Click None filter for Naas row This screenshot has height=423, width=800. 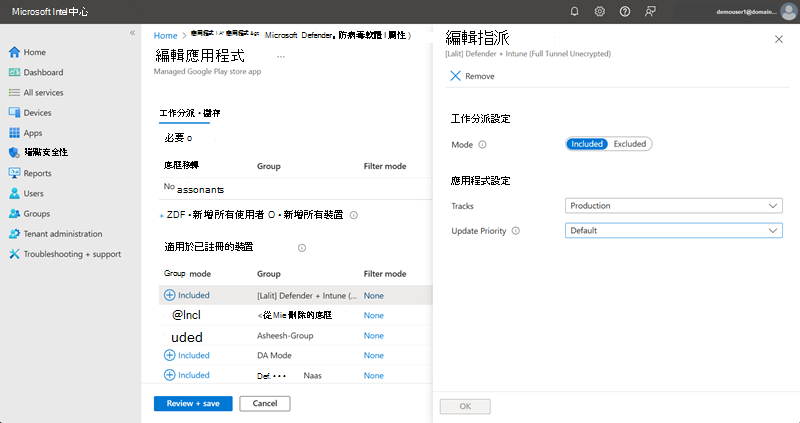[373, 376]
